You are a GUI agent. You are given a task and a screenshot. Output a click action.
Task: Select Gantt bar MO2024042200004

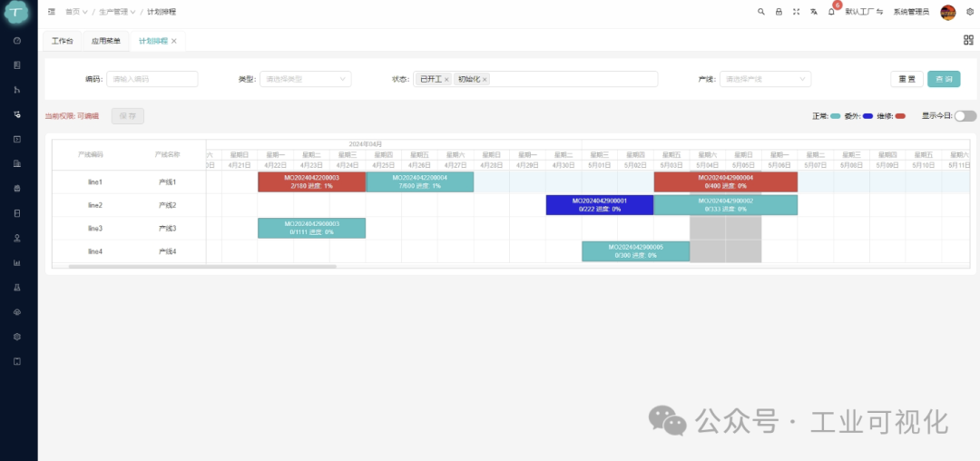pos(420,181)
